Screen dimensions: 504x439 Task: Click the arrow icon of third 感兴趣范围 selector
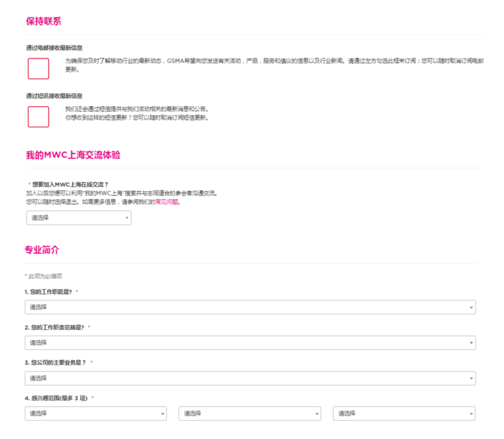[x=471, y=414]
